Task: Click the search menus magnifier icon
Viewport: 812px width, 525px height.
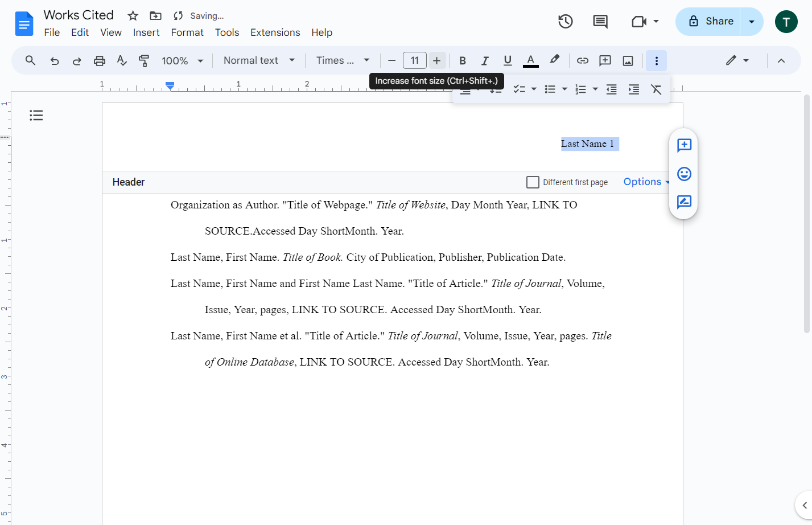Action: click(31, 60)
